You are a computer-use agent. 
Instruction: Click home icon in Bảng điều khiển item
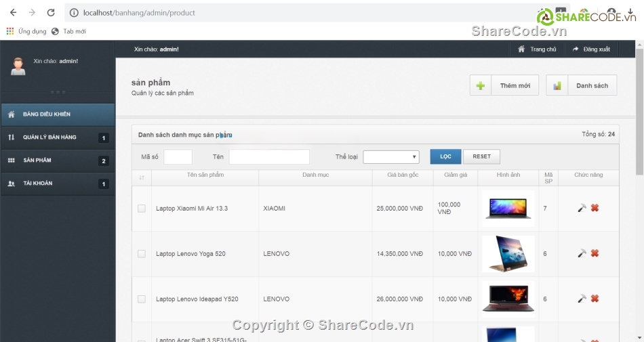click(12, 114)
